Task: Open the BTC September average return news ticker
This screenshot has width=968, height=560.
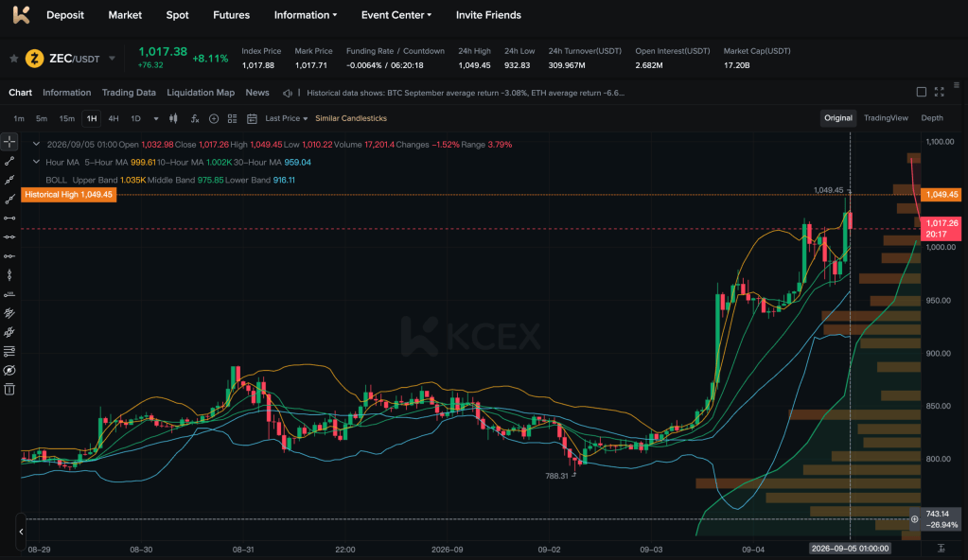Action: click(x=466, y=94)
